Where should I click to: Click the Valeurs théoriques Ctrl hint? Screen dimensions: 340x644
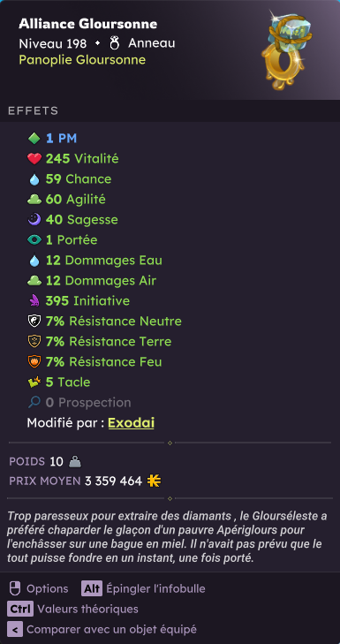(72, 609)
